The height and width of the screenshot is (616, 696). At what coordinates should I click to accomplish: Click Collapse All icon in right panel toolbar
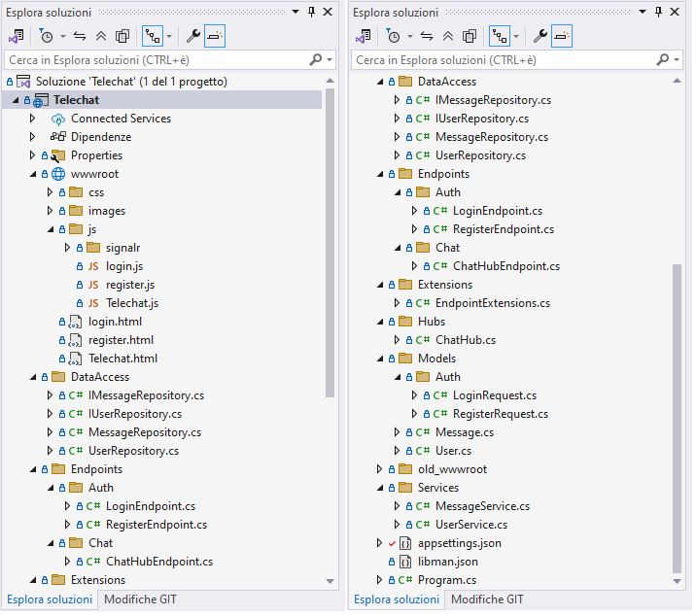(449, 36)
